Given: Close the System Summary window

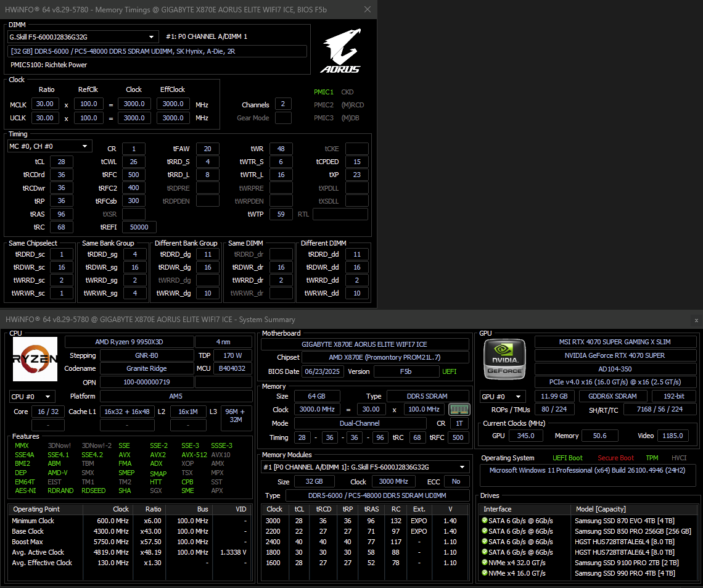Looking at the screenshot, I should (x=696, y=320).
